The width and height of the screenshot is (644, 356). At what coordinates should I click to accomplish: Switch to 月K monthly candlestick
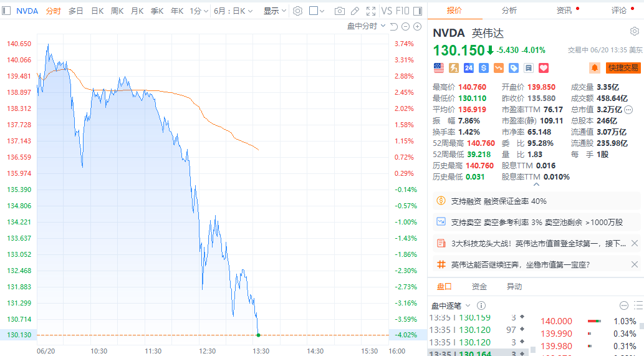click(137, 11)
